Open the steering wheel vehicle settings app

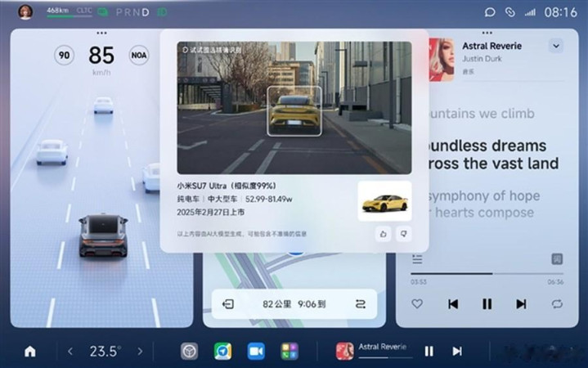190,352
